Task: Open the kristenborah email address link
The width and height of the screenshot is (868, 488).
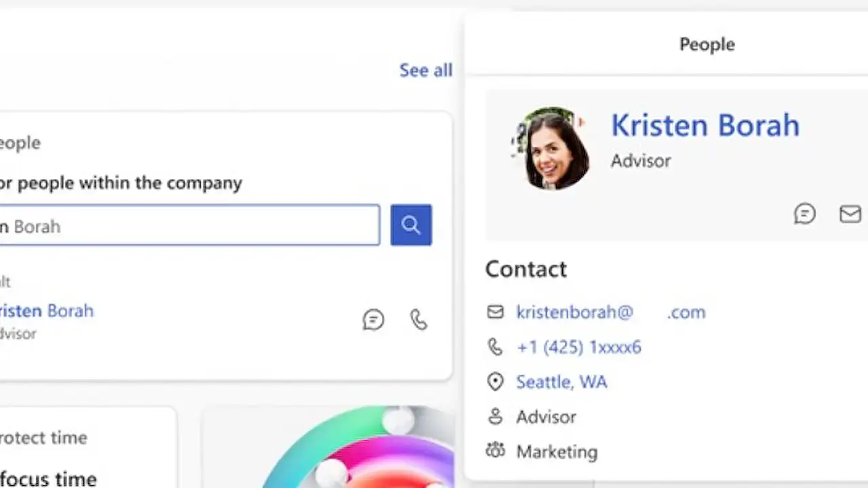Action: pyautogui.click(x=610, y=312)
